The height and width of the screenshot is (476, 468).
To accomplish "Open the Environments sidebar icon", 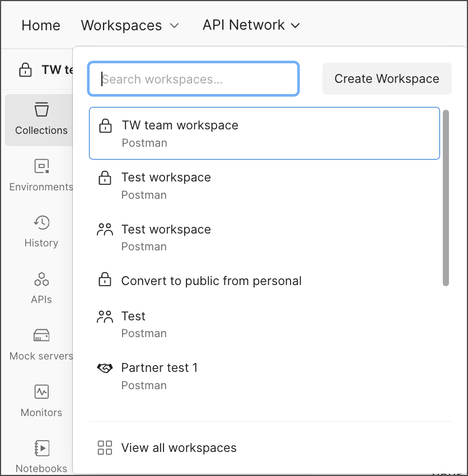I will coord(41,175).
